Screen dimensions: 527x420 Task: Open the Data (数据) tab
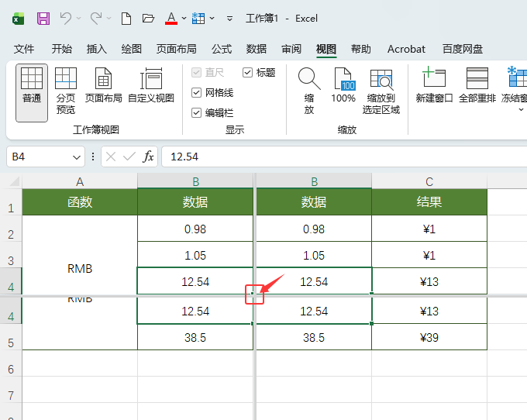(257, 49)
